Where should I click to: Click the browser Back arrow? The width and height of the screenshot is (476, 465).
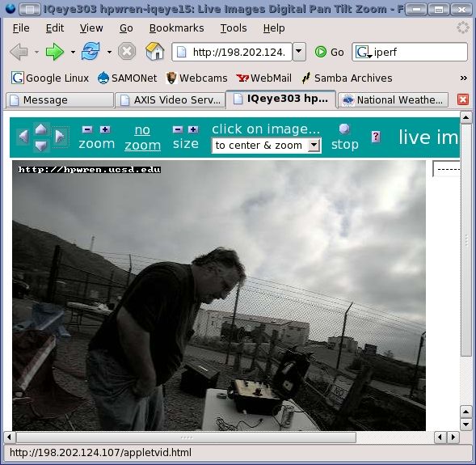coord(19,52)
